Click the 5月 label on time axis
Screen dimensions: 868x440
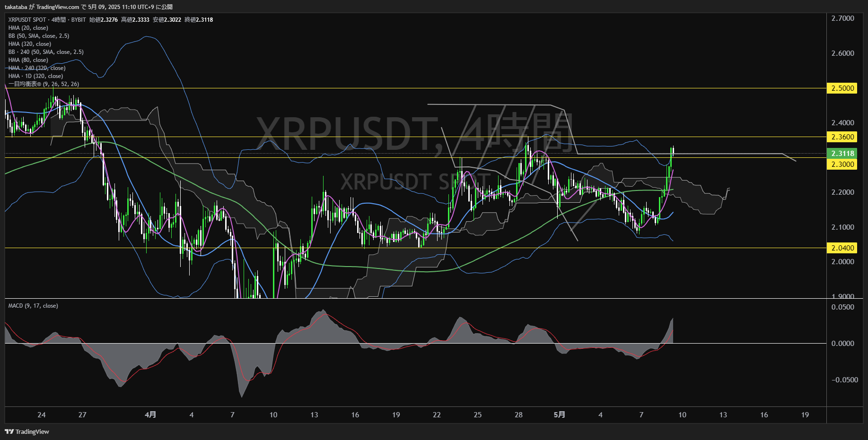tap(560, 414)
